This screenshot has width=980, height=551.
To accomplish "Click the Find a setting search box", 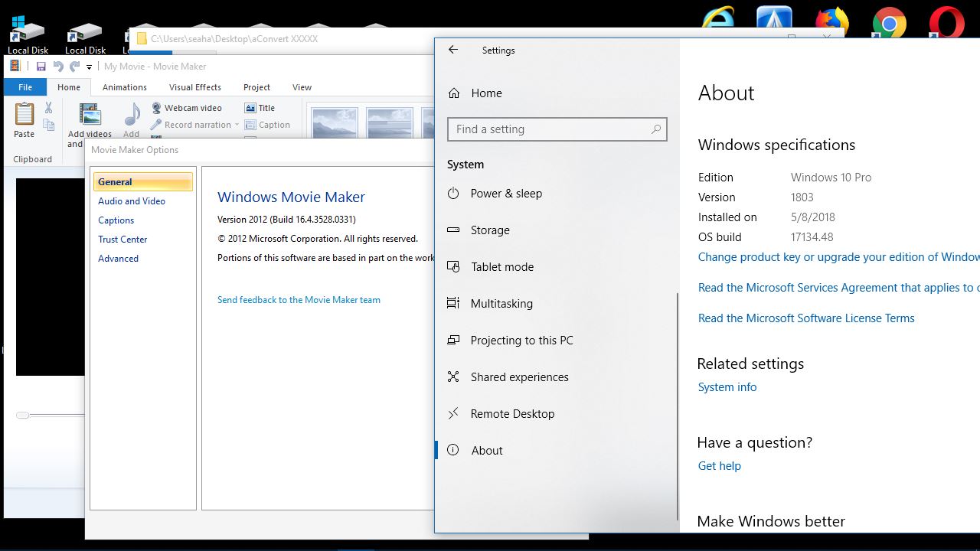I will pyautogui.click(x=557, y=129).
